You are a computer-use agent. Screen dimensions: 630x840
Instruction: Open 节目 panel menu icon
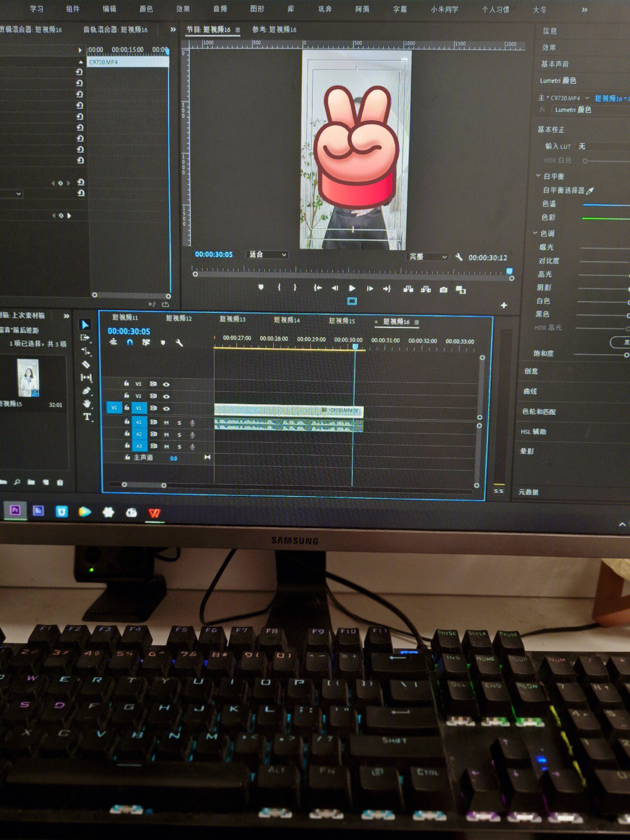237,30
